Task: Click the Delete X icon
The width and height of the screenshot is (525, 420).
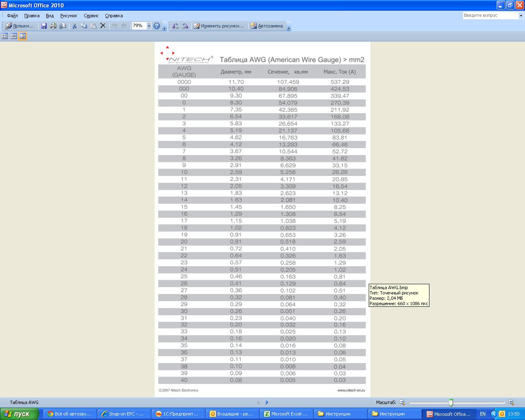Action: (103, 26)
